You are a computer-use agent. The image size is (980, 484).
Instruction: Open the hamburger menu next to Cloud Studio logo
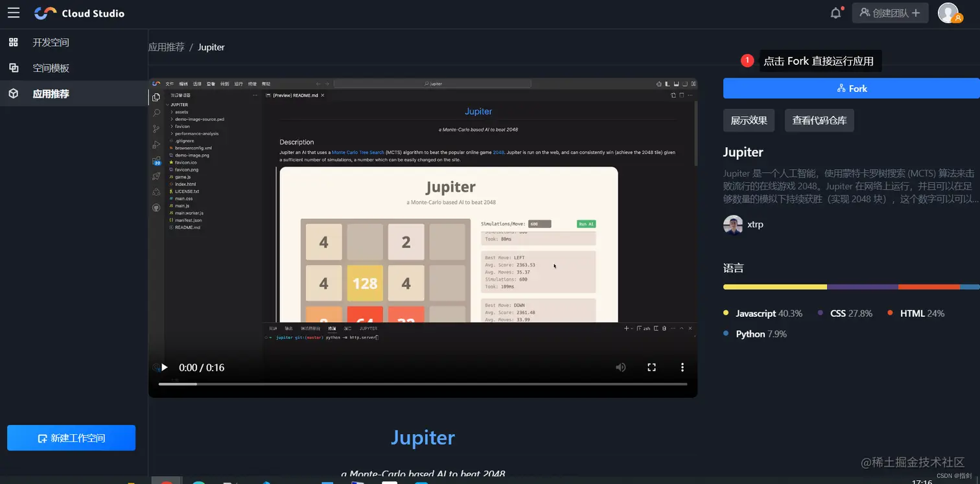tap(14, 13)
